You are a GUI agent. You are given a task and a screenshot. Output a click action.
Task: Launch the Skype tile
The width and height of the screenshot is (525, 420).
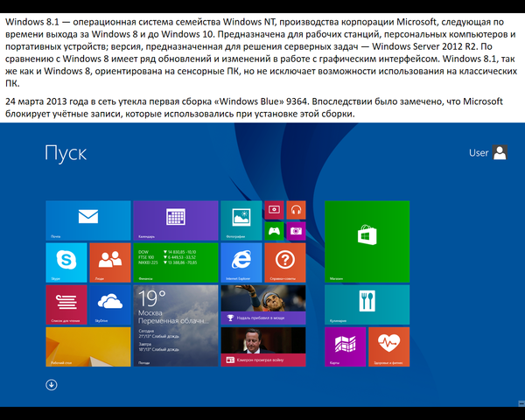pos(66,262)
